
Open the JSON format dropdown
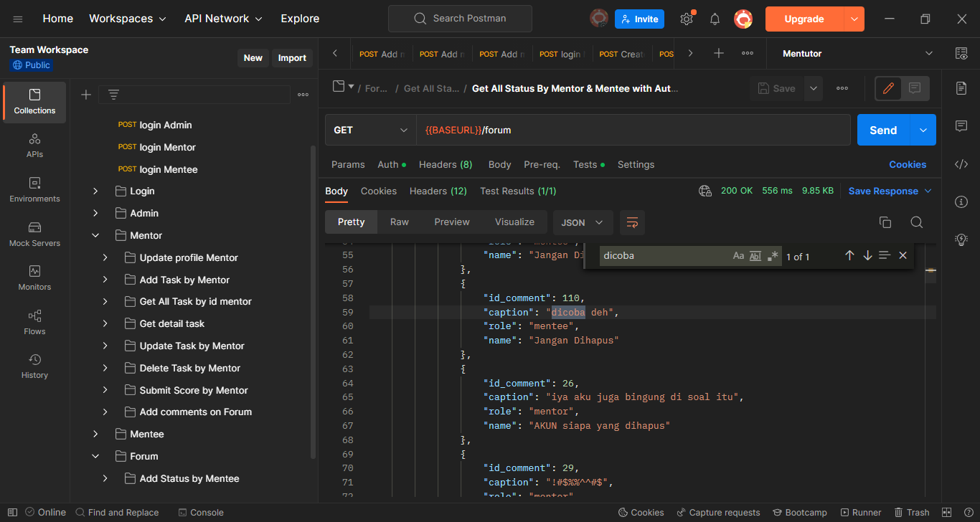coord(583,222)
